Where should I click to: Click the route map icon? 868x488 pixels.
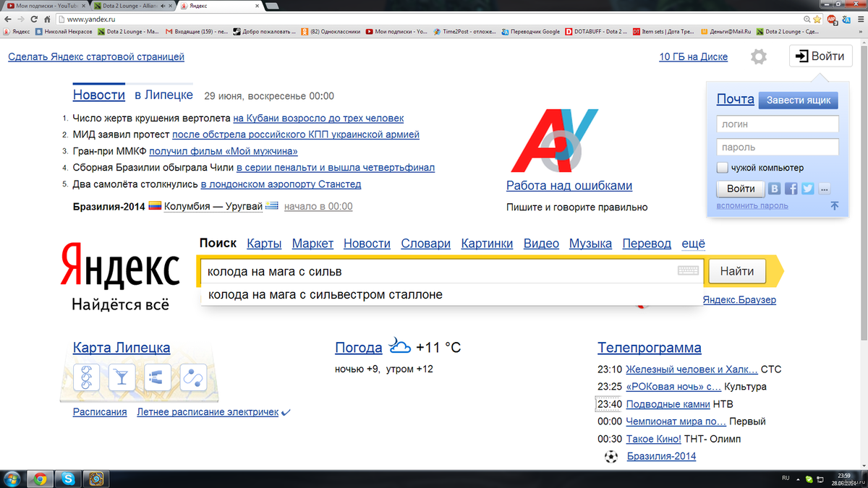193,376
